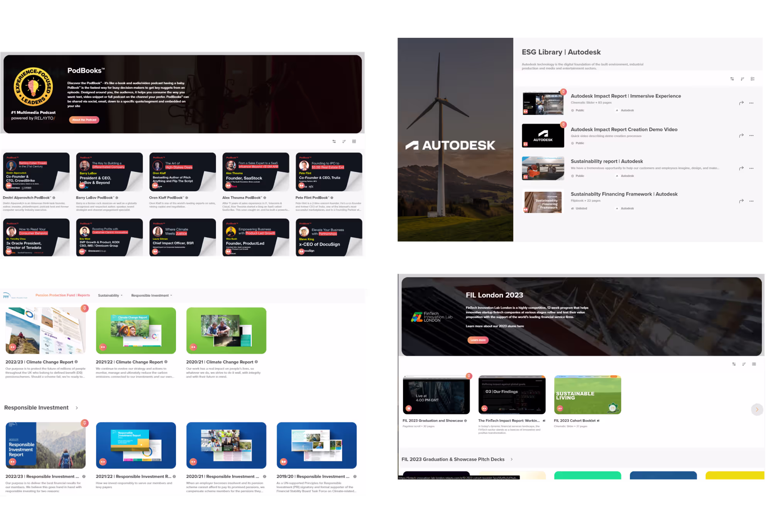Open the 2020/21 | Climate Change Report title
Screen dimensions: 768x532
pos(220,362)
